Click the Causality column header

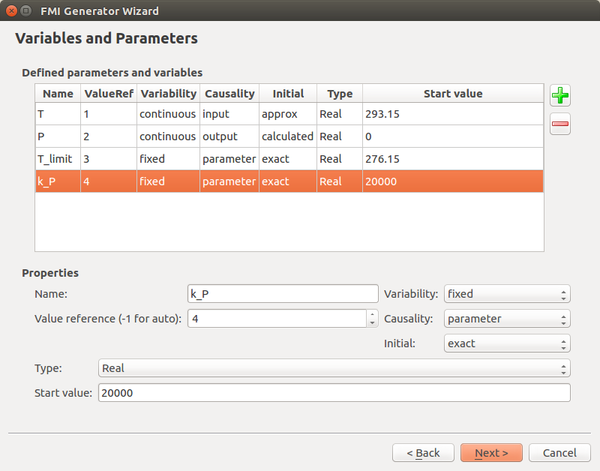tap(229, 94)
